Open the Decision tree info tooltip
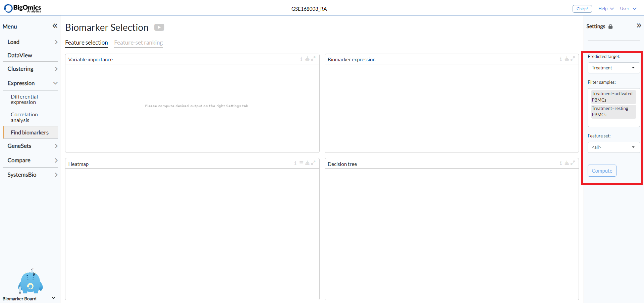This screenshot has height=303, width=644. (x=560, y=163)
